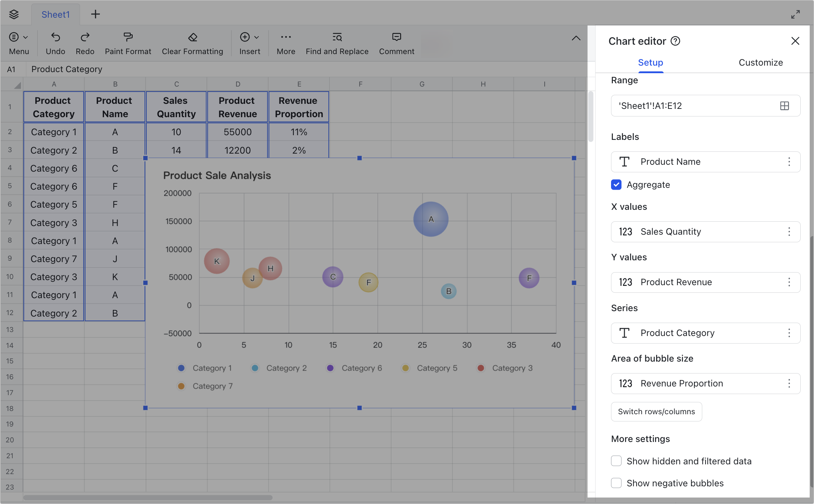814x504 pixels.
Task: Enable Show negative bubbles
Action: coord(616,483)
